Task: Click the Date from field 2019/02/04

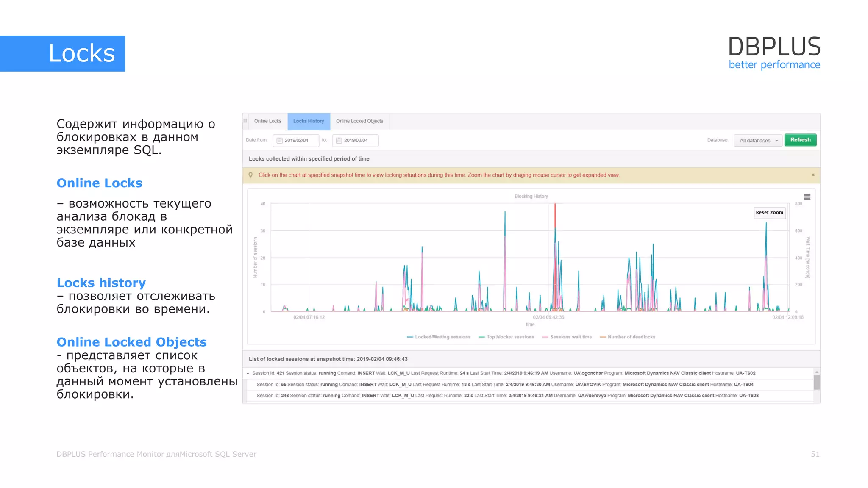Action: [296, 141]
